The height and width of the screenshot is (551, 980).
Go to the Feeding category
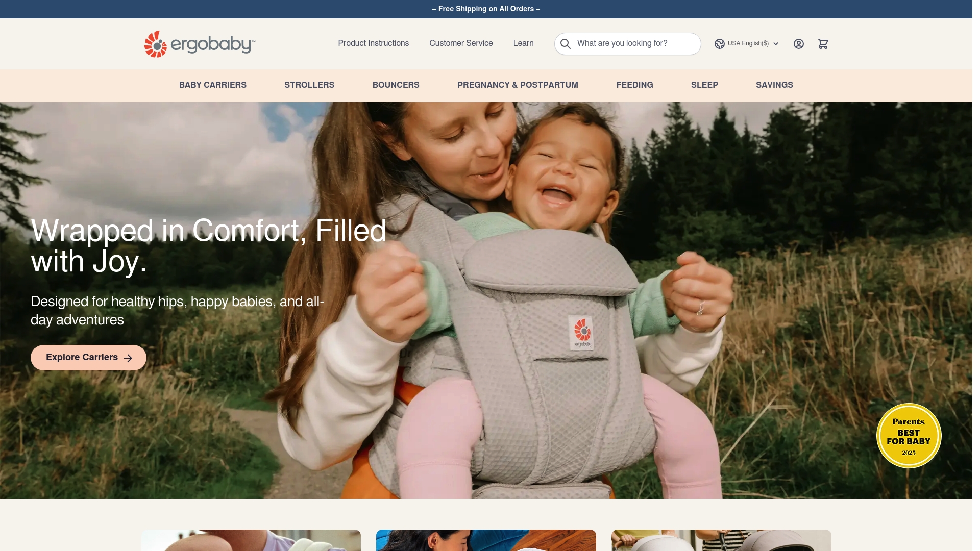[634, 85]
